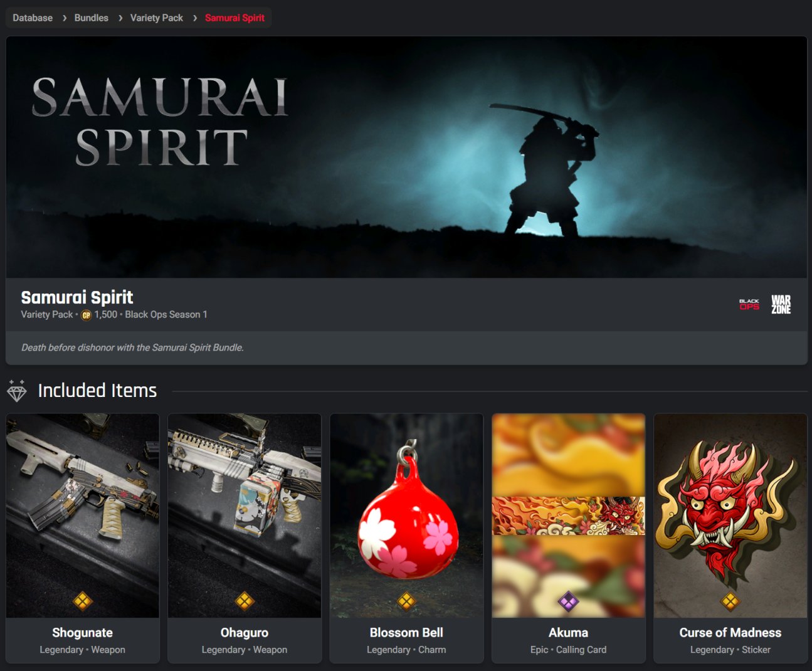
Task: Go to Database in the breadcrumb
Action: click(x=33, y=18)
